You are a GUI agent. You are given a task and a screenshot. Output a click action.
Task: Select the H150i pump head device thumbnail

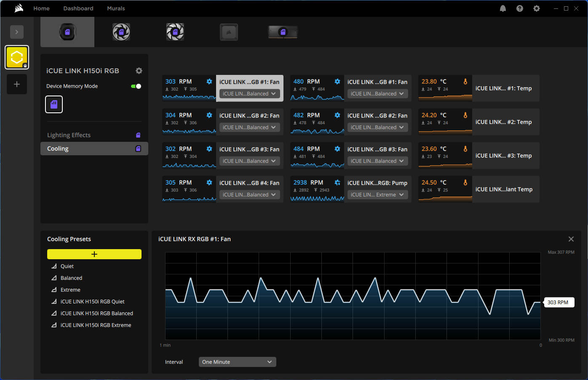tap(67, 32)
